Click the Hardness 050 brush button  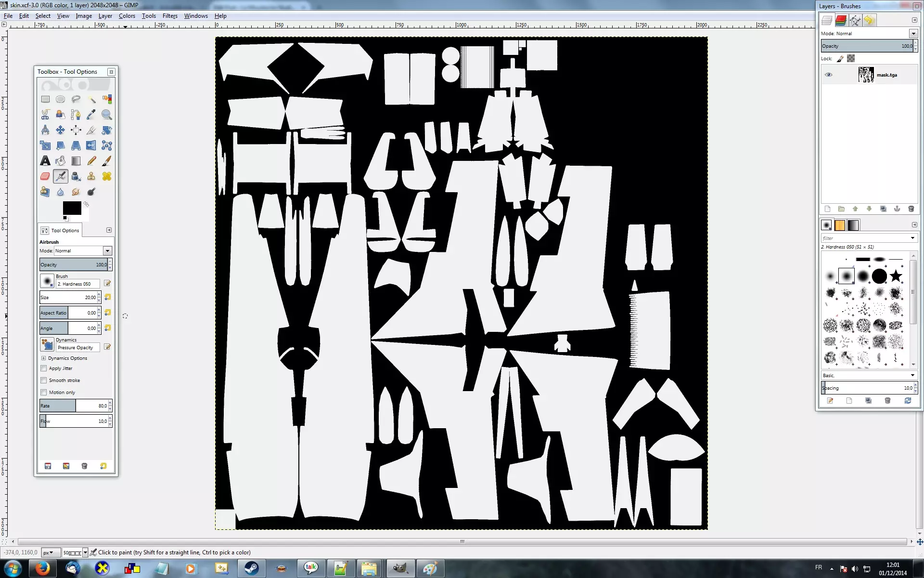(47, 281)
